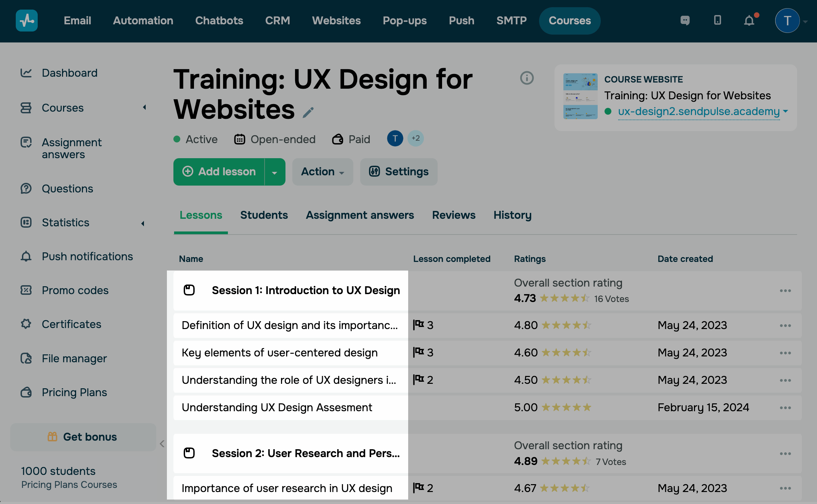This screenshot has width=817, height=504.
Task: Expand the Add lesson dropdown arrow
Action: pos(275,172)
